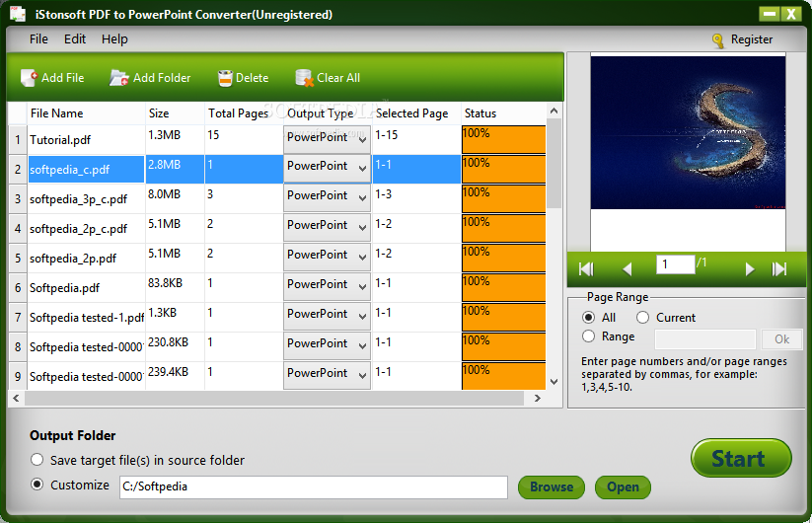Go to next preview page

(x=749, y=268)
